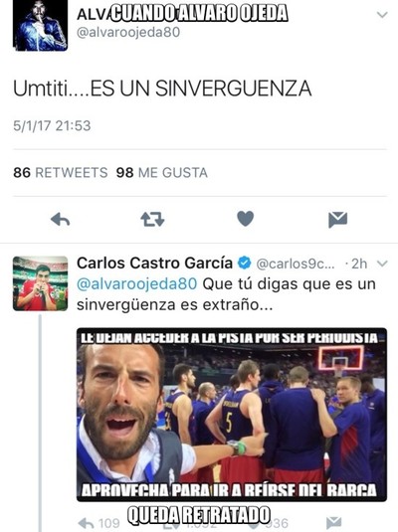398x532 pixels.
Task: Like the Umtiti tweet with heart icon
Action: tap(245, 219)
